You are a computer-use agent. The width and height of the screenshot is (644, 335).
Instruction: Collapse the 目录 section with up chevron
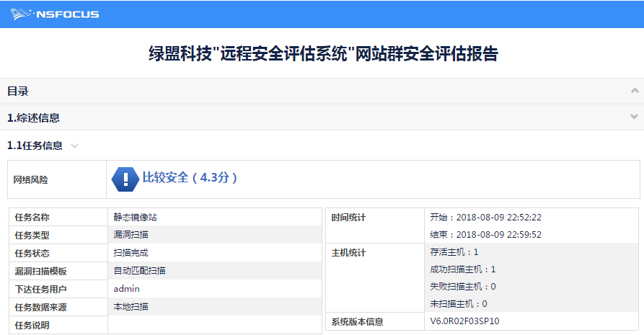[x=635, y=90]
